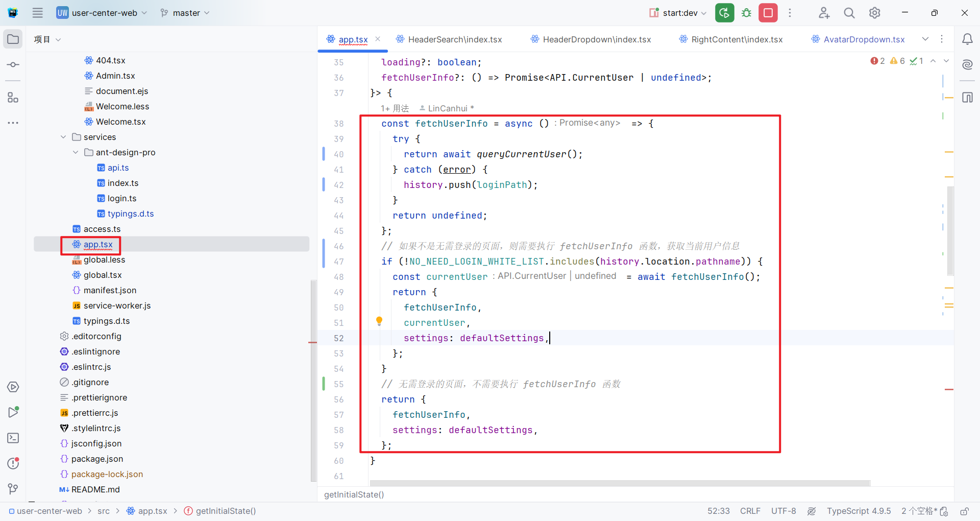Open the Terminal tool window
The image size is (980, 521).
(x=13, y=438)
